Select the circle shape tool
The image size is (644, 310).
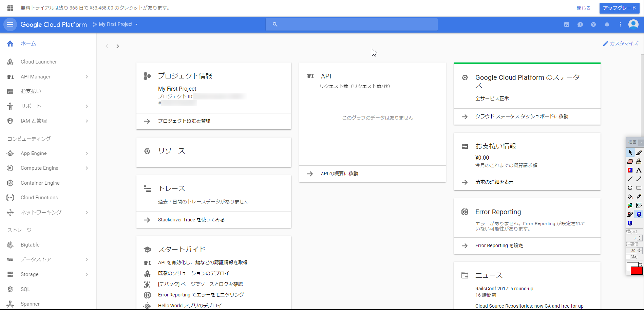pos(630,188)
